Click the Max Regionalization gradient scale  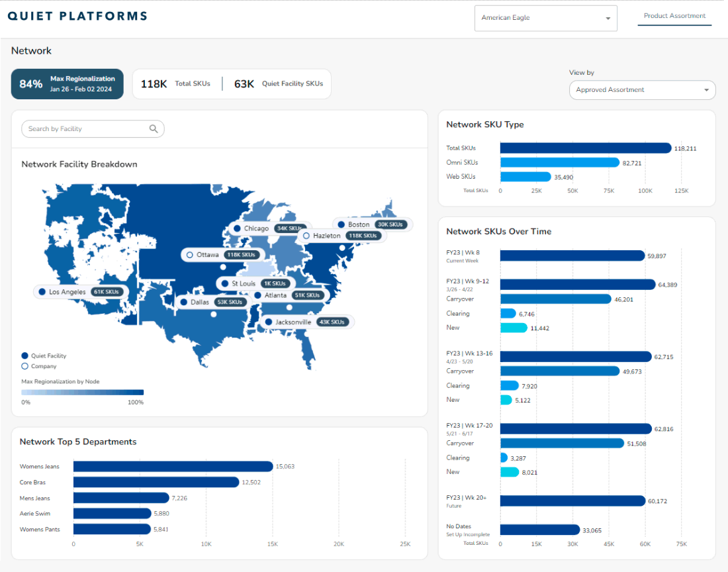click(82, 393)
